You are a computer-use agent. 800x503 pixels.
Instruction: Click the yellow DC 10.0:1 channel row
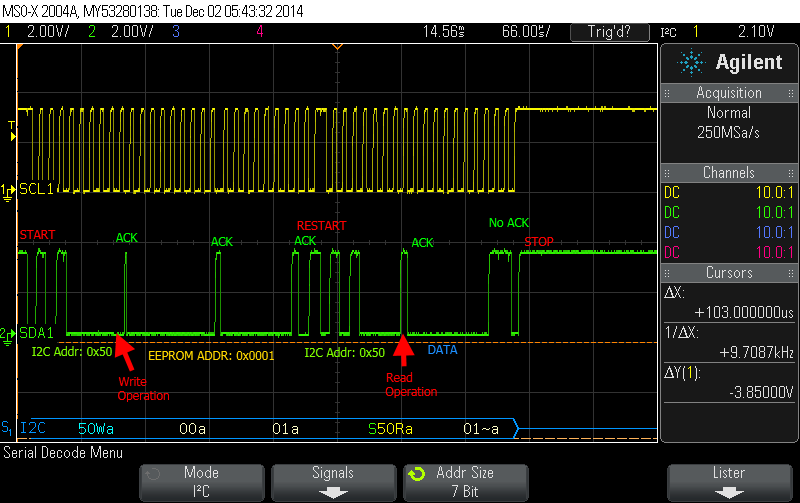(x=729, y=193)
